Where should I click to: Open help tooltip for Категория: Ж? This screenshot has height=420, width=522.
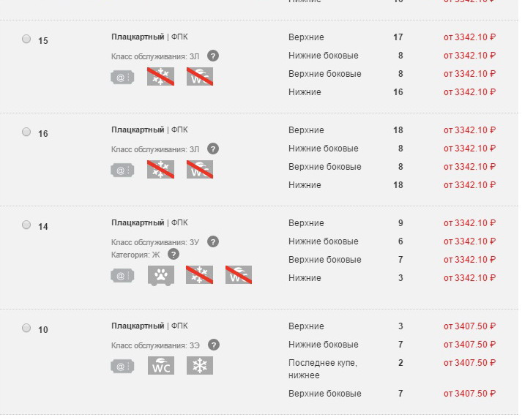click(173, 255)
